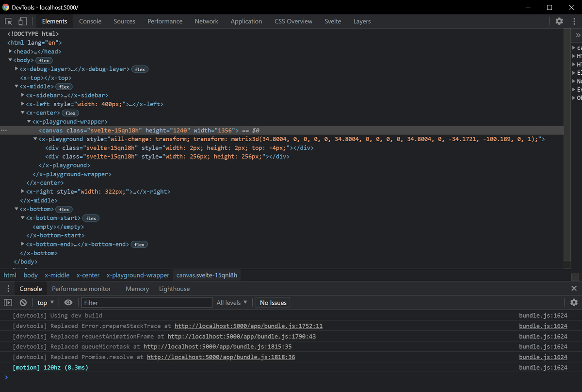
Task: Switch drawer to Lighthouse tab
Action: click(x=174, y=289)
